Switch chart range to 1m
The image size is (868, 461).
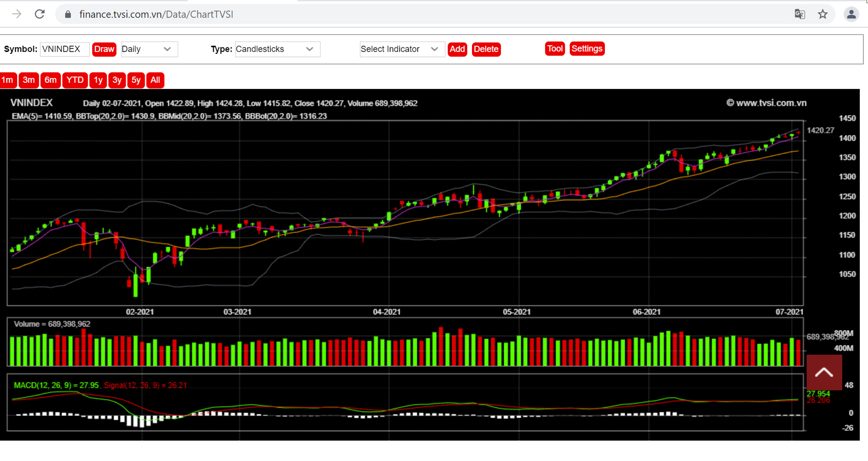tap(8, 80)
